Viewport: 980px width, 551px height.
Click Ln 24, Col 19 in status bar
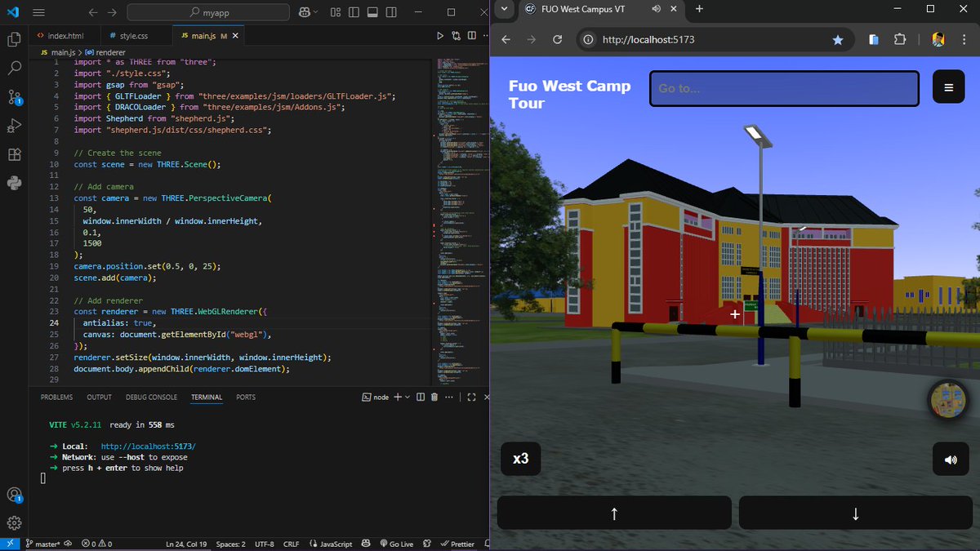[x=186, y=544]
